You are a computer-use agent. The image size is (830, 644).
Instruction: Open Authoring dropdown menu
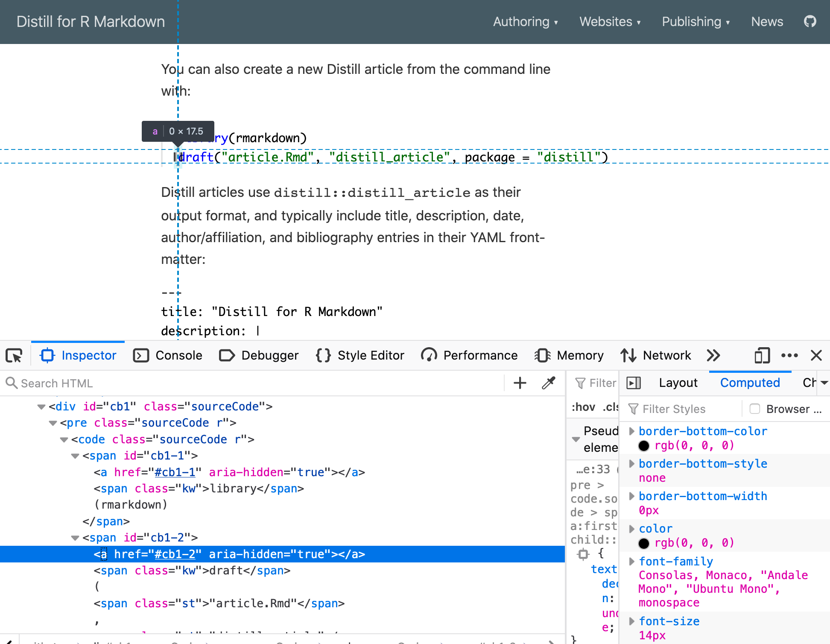tap(526, 22)
